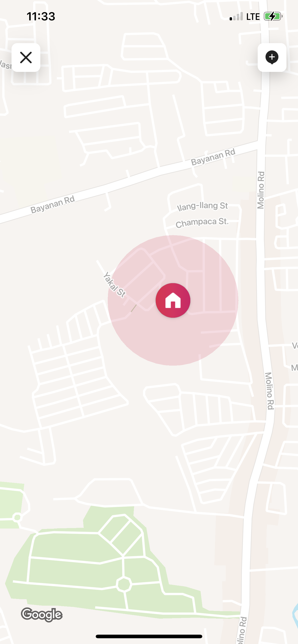Screen dimensions: 298x644
Task: Tap the upper Molino Rd label
Action: (261, 190)
